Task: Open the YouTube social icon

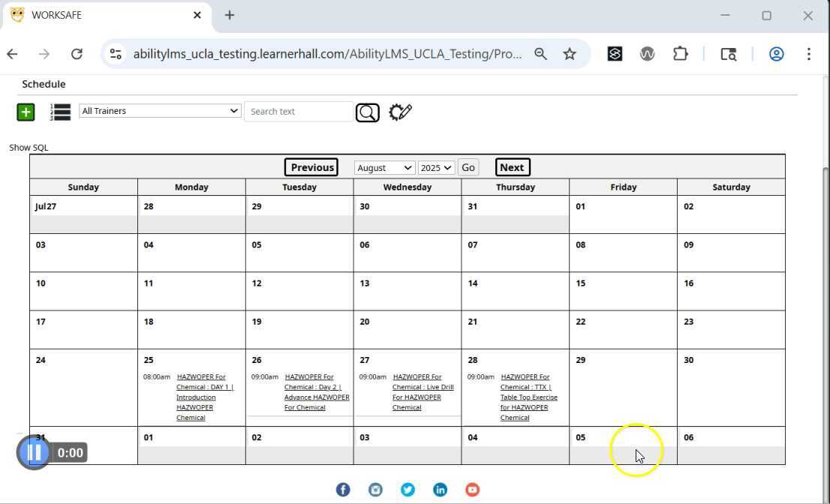Action: tap(472, 490)
